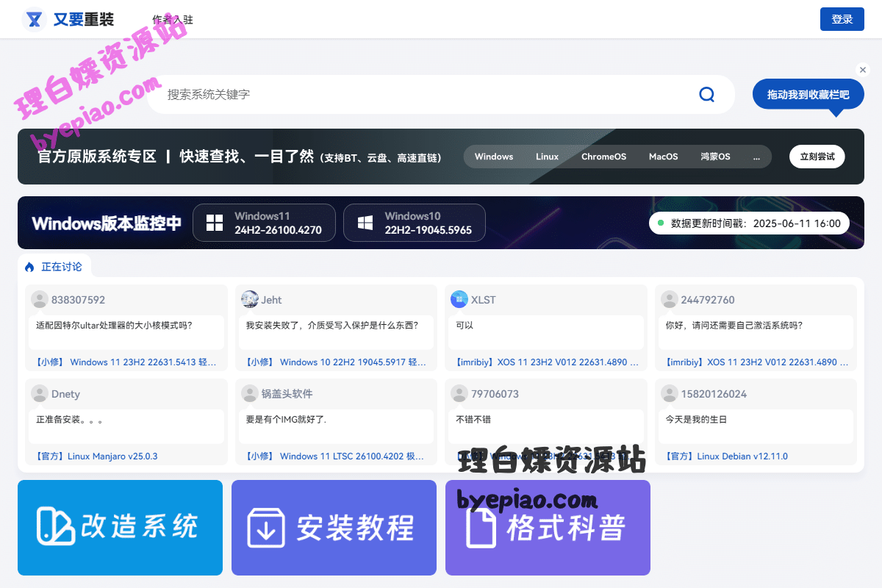Click the Windows 10 logo icon
Screen dimensions: 882x588
pos(365,223)
